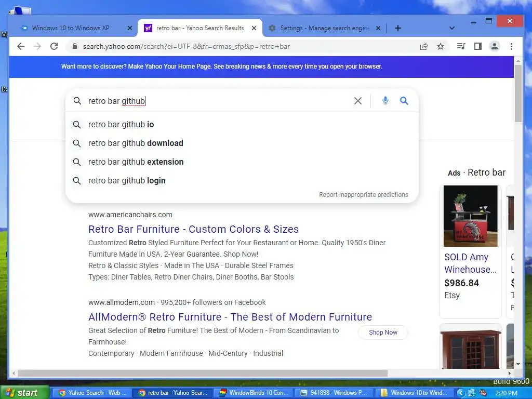
Task: Click the browser forward arrow
Action: (37, 46)
